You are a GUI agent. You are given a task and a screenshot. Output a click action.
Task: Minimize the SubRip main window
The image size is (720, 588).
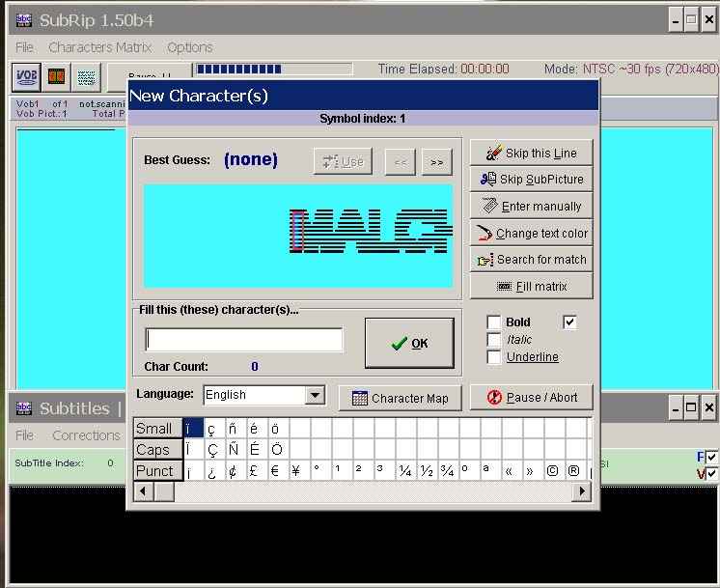676,20
